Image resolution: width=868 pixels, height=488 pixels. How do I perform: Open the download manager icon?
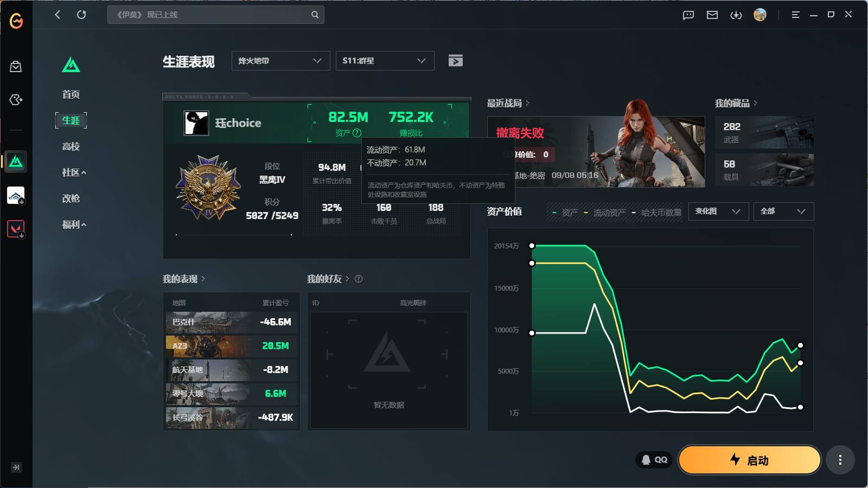(736, 15)
